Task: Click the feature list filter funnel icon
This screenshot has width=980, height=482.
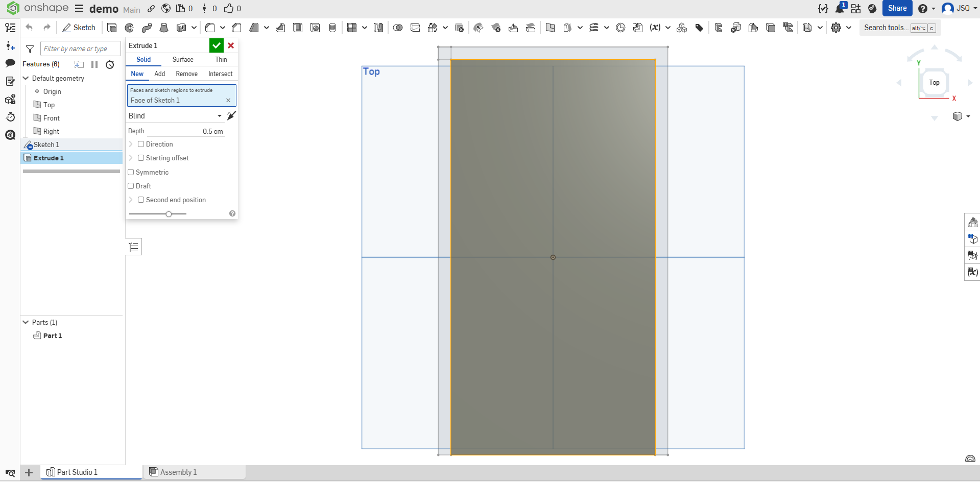Action: click(30, 49)
